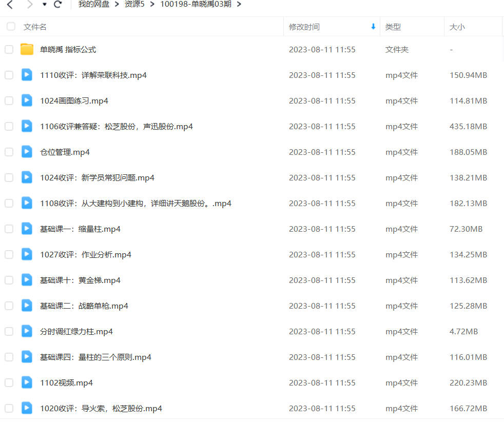Toggle the select-all checkbox in header
The image size is (504, 424).
pyautogui.click(x=11, y=26)
